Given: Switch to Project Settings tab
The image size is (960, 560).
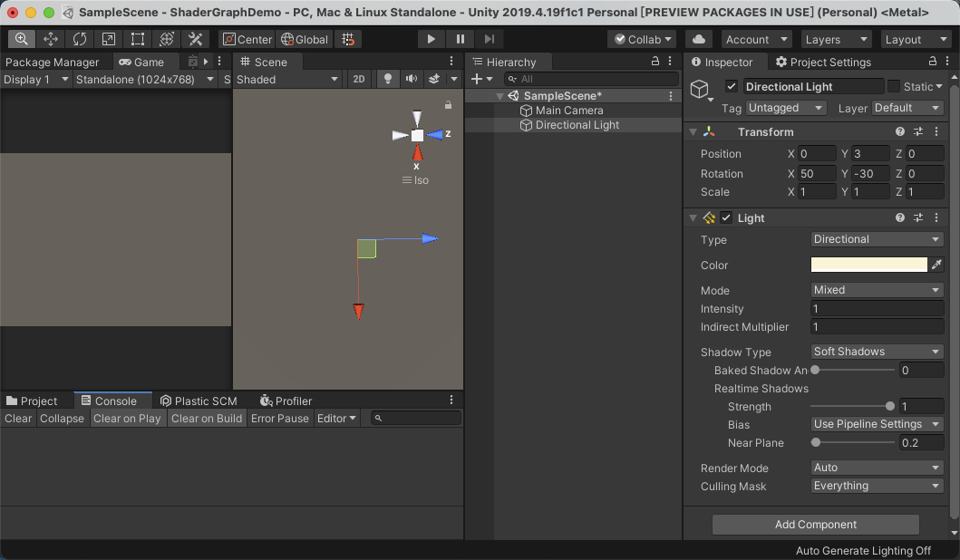Looking at the screenshot, I should (x=823, y=62).
